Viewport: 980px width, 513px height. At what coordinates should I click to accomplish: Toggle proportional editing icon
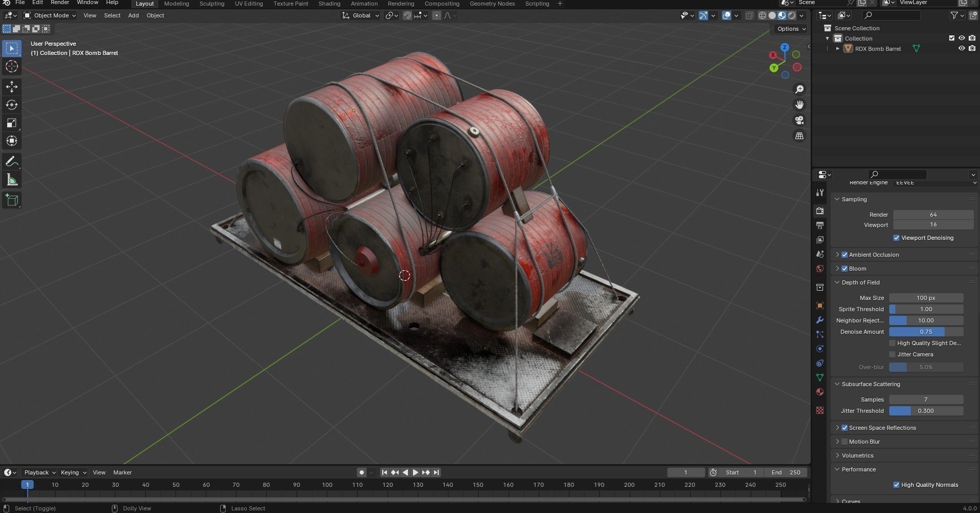coord(437,15)
